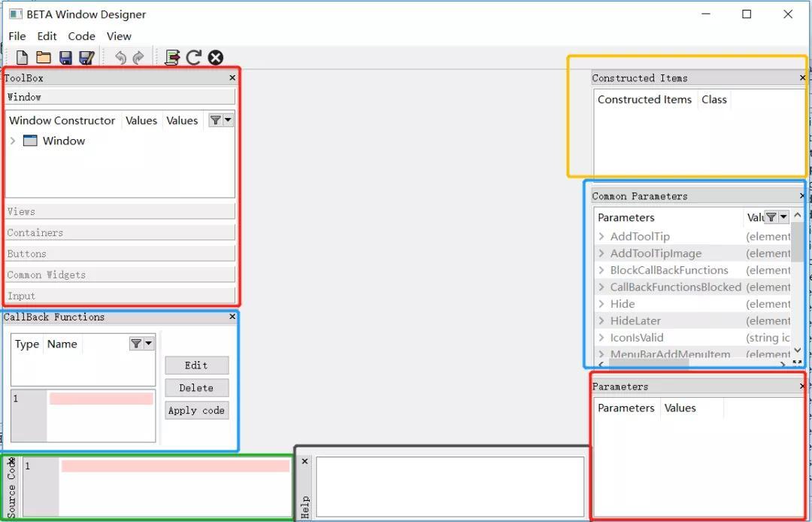Open the Code menu

click(81, 36)
